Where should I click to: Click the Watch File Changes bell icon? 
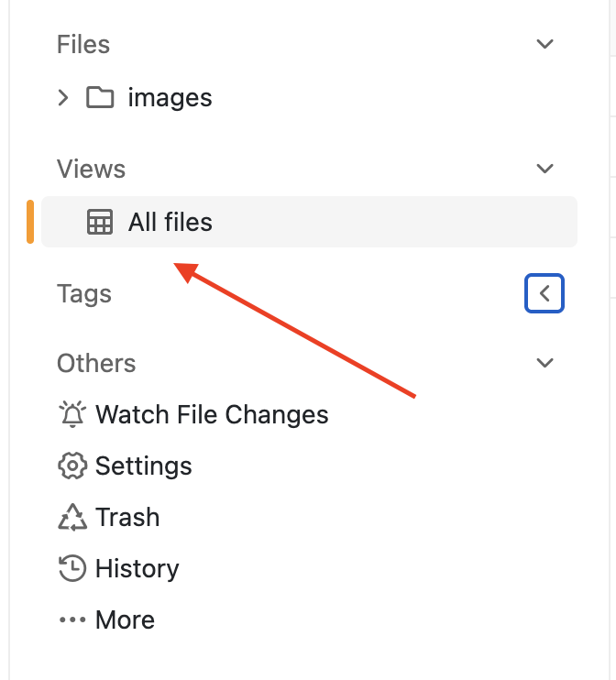tap(71, 414)
